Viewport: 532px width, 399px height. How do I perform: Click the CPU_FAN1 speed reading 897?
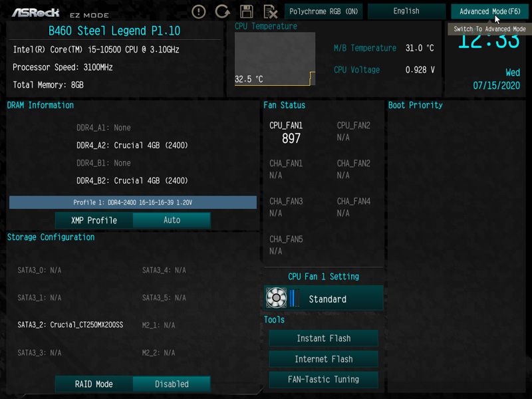tap(291, 138)
